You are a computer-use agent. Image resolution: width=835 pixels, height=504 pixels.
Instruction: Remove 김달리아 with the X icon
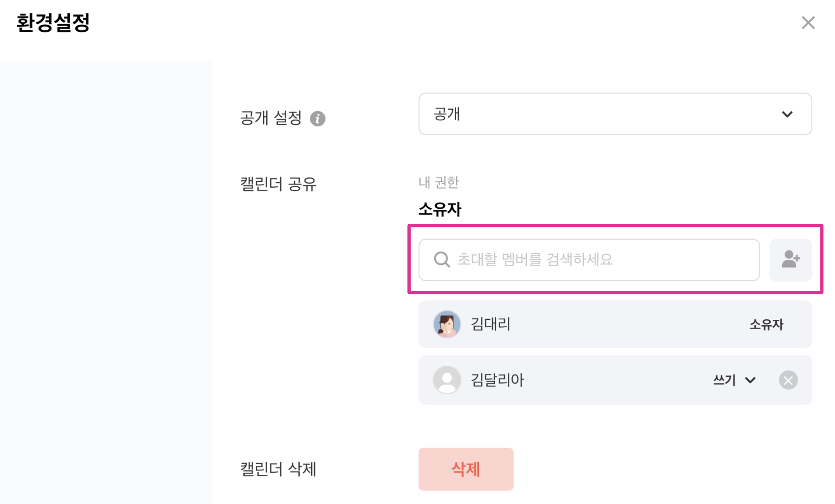pyautogui.click(x=788, y=380)
